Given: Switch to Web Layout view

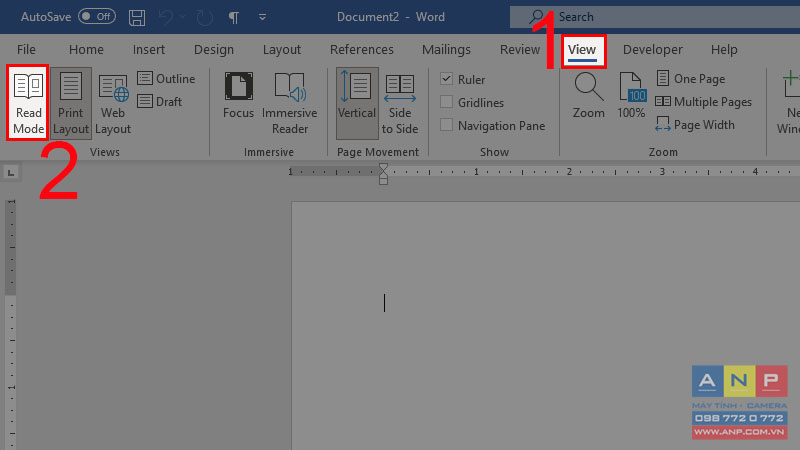Looking at the screenshot, I should (113, 103).
